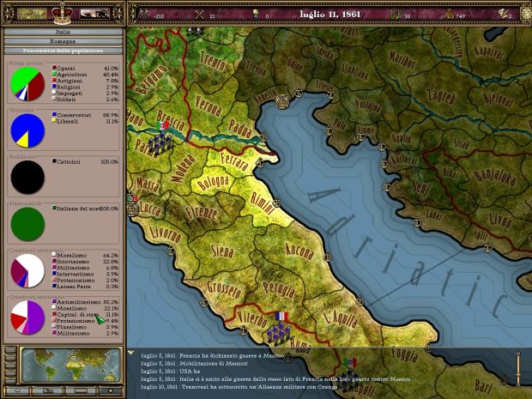Select the French army at Roma

point(281,333)
